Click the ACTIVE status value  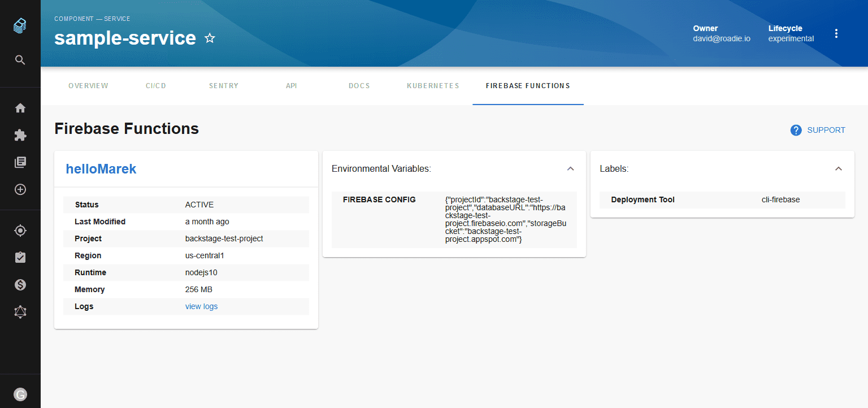coord(199,205)
